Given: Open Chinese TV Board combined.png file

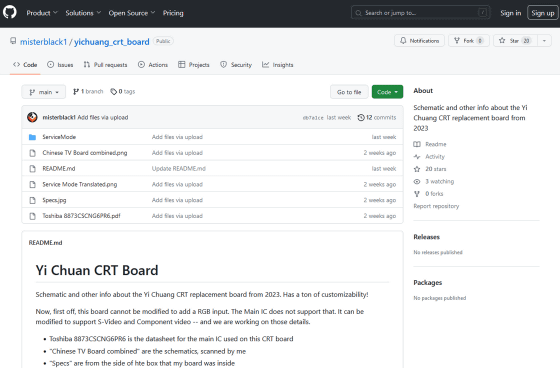Looking at the screenshot, I should pyautogui.click(x=85, y=153).
